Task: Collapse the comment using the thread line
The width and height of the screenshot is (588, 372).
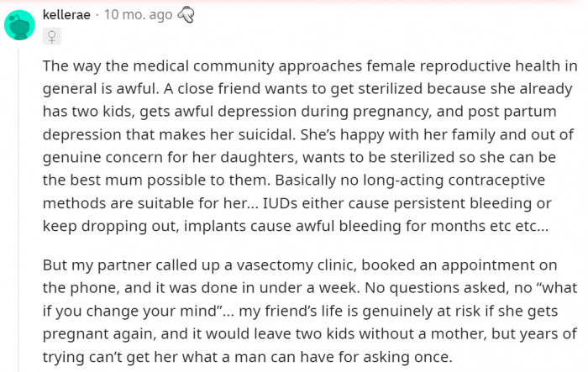Action: pyautogui.click(x=19, y=210)
